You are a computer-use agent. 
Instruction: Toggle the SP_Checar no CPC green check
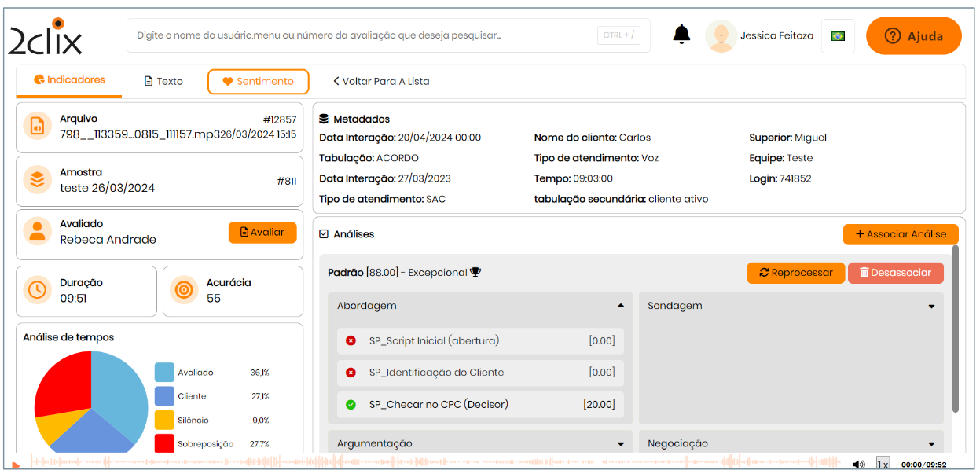tap(351, 405)
